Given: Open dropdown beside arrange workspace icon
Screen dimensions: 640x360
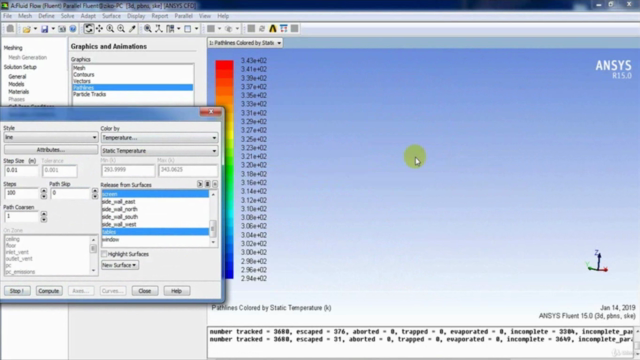Looking at the screenshot, I should [178, 29].
